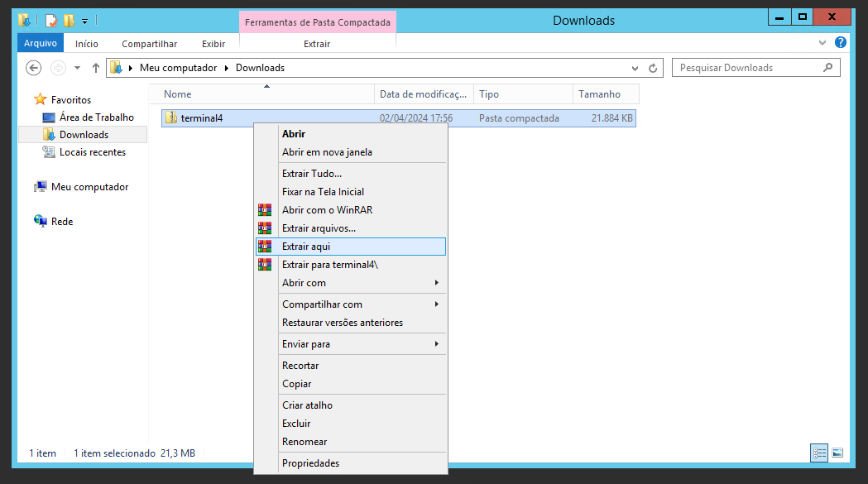The width and height of the screenshot is (868, 484).
Task: Expand the ribbon with the chevron
Action: pyautogui.click(x=822, y=42)
